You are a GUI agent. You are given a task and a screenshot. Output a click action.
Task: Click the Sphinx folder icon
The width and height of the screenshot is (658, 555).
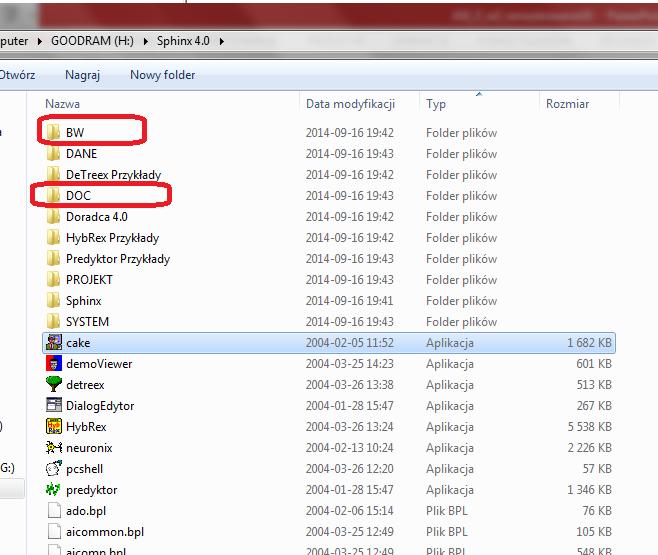coord(53,300)
